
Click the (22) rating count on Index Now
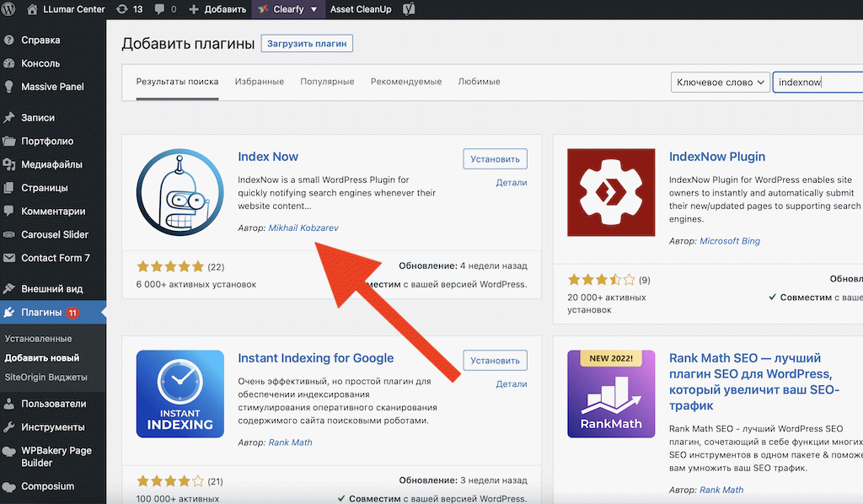click(216, 267)
